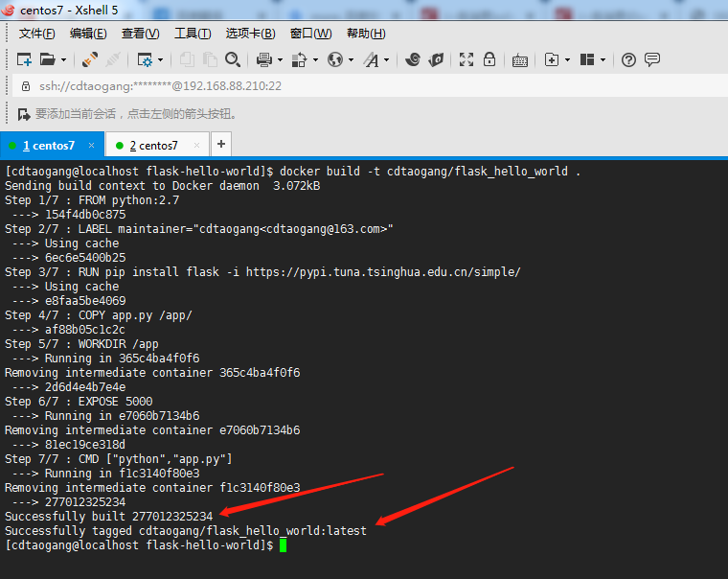This screenshot has width=728, height=579.
Task: Close the '1 centos7' tab
Action: click(x=91, y=146)
